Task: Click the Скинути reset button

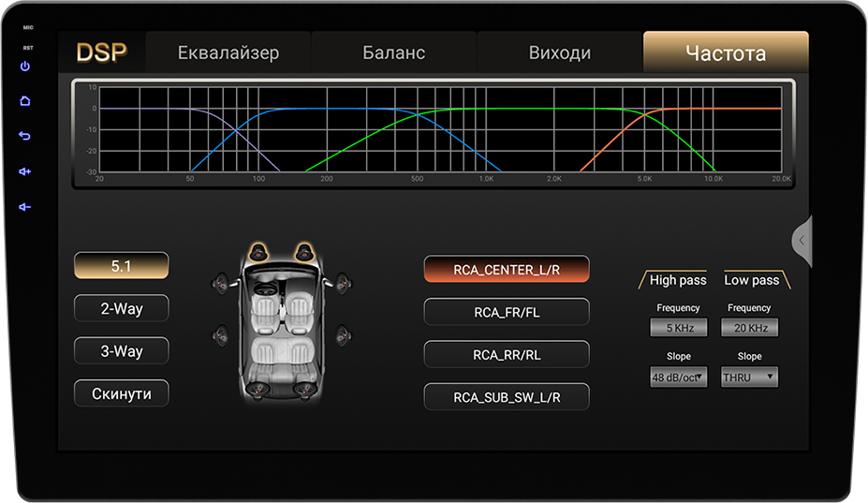Action: (x=122, y=393)
